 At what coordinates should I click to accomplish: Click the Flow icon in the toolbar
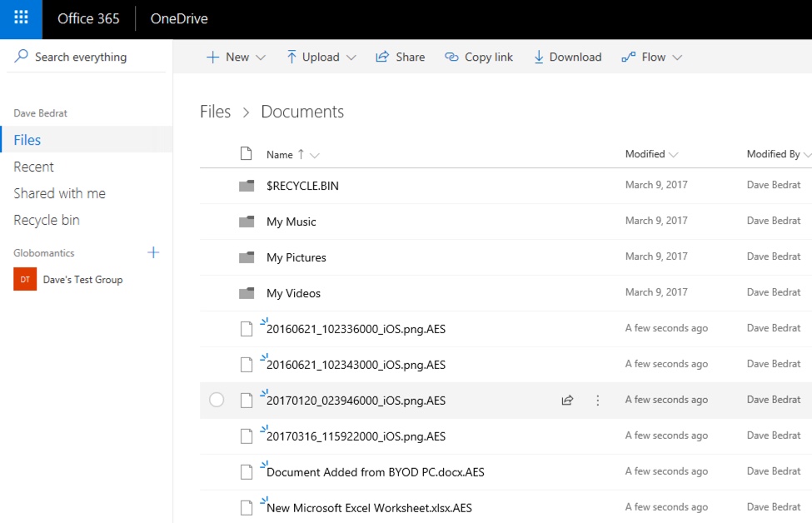click(x=629, y=57)
